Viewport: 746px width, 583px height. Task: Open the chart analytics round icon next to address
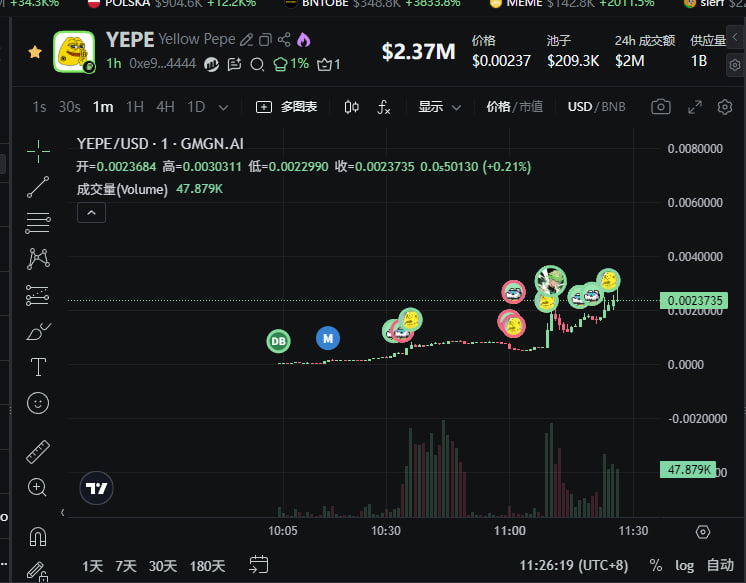point(212,64)
